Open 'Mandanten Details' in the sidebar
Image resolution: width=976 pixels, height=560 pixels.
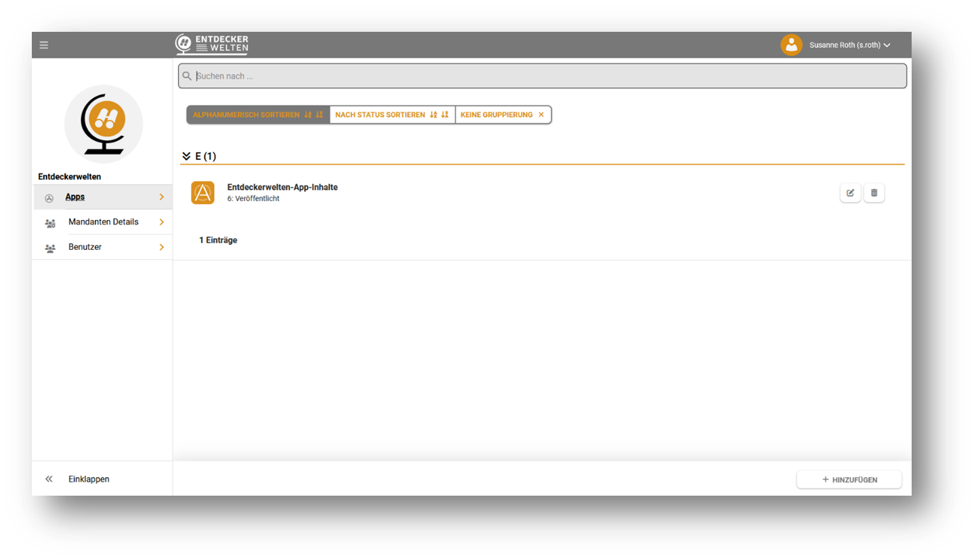click(x=103, y=222)
